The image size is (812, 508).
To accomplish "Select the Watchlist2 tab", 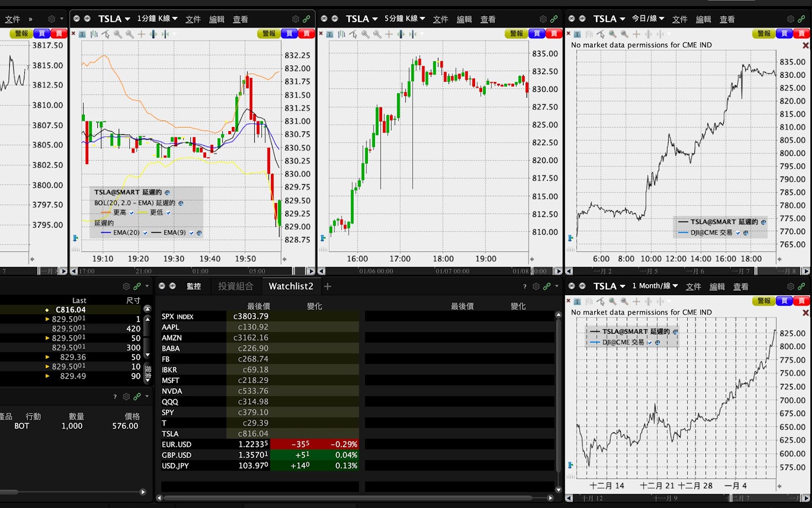I will (291, 287).
